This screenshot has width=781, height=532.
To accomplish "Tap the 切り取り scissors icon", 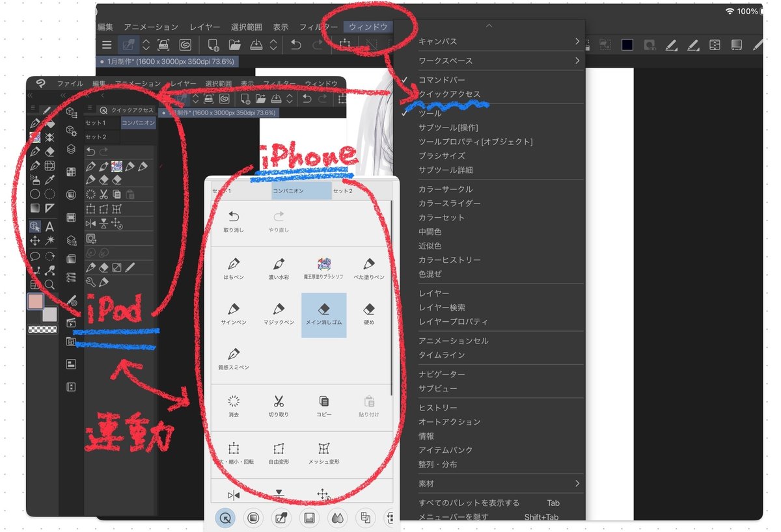I will click(x=279, y=406).
